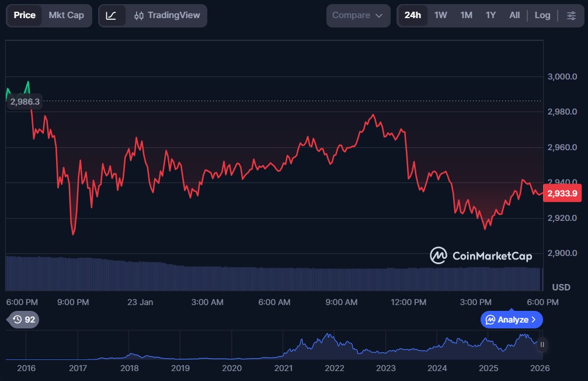Click the CoinMarketCap watermark logo
Screen dimensions: 588x381
(x=481, y=255)
